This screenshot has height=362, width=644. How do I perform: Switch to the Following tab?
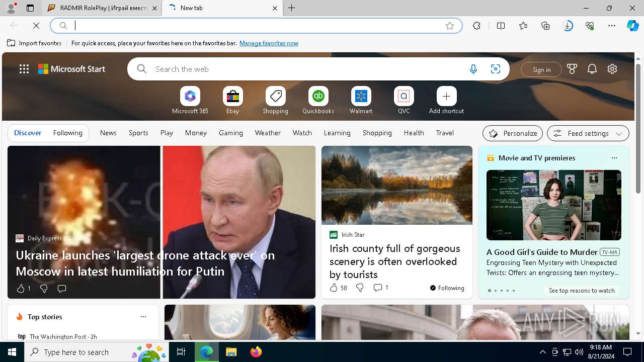[x=67, y=133]
